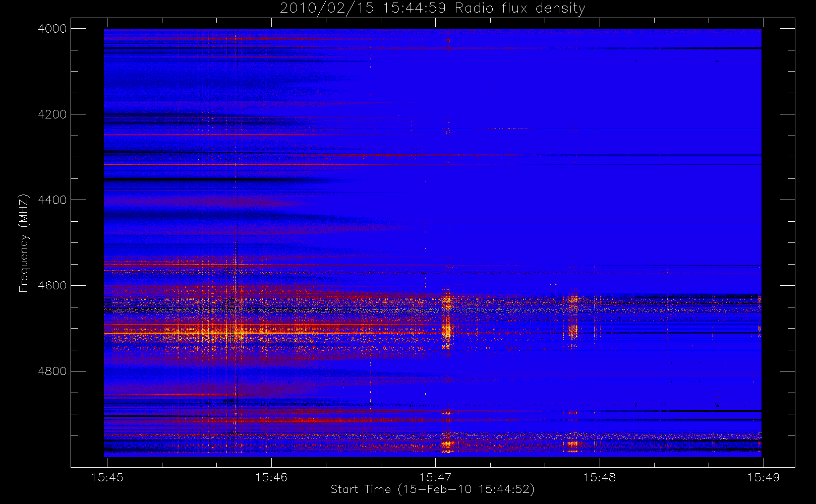Select the 4800 frequency axis label

(52, 371)
